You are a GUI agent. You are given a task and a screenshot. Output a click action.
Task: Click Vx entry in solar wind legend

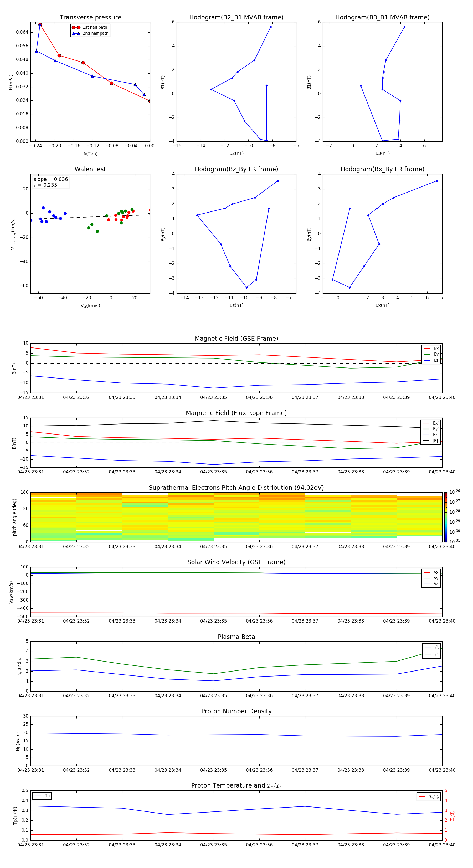coord(431,573)
